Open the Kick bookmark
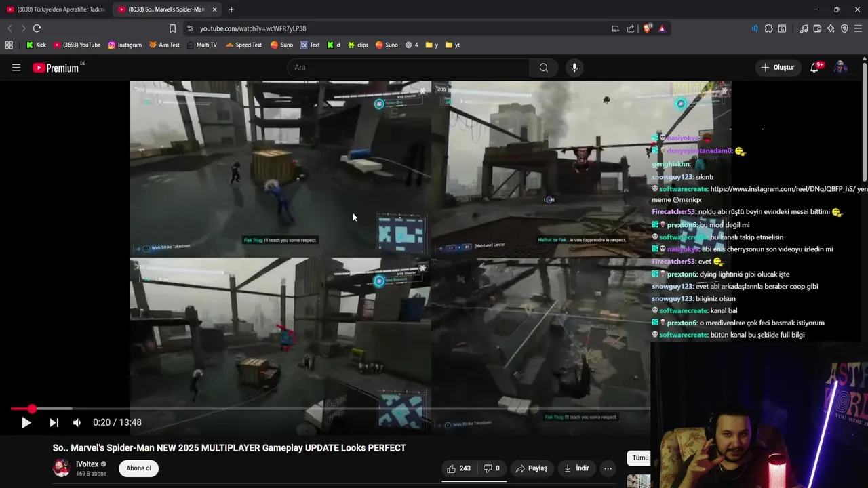The image size is (868, 488). coord(36,45)
